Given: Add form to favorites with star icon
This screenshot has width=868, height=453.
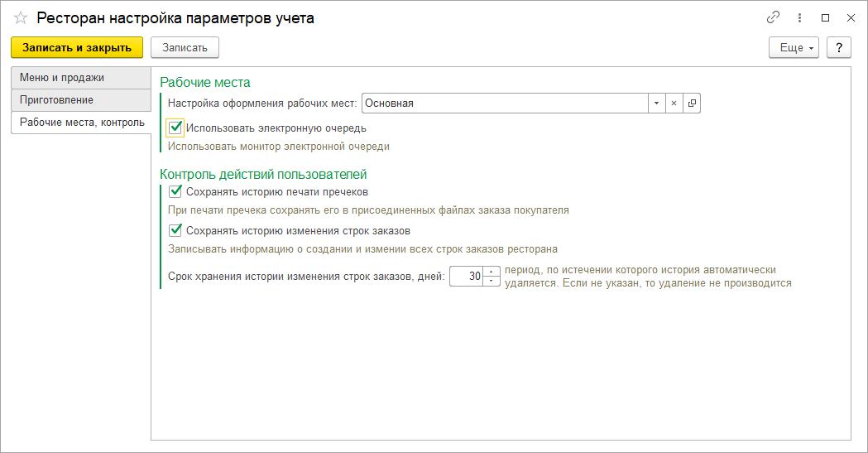Looking at the screenshot, I should [x=21, y=18].
